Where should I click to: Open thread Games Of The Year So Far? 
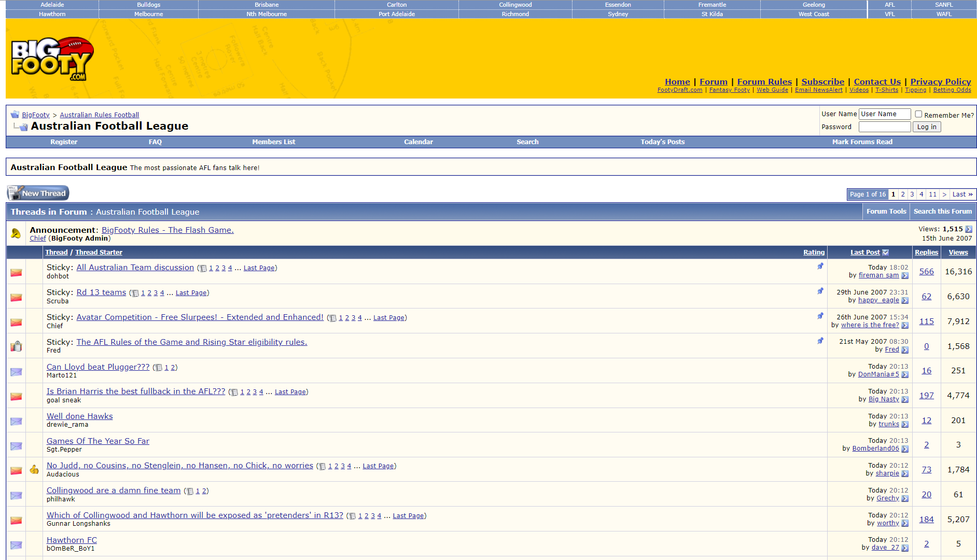pos(98,441)
